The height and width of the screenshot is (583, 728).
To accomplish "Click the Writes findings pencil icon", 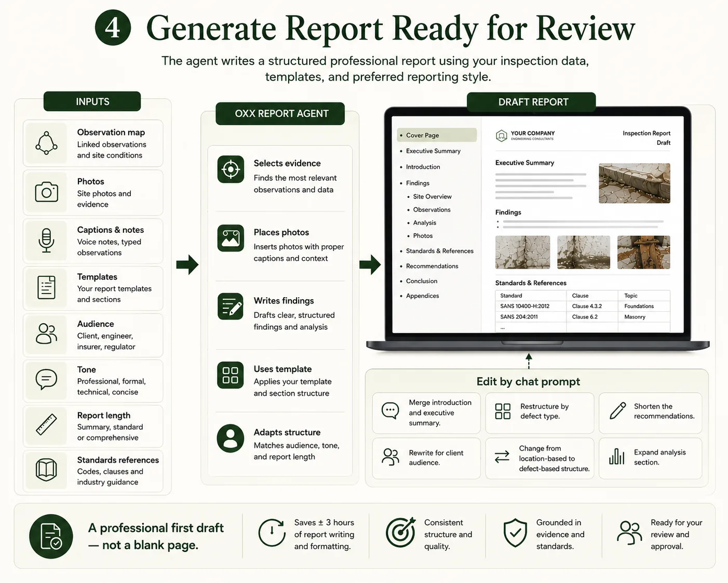I will point(231,307).
